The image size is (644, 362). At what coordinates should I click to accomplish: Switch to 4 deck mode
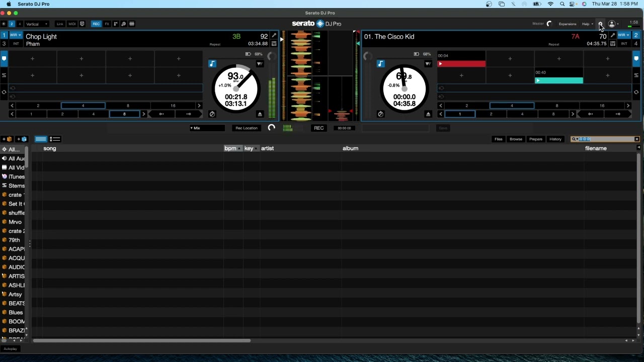20,24
